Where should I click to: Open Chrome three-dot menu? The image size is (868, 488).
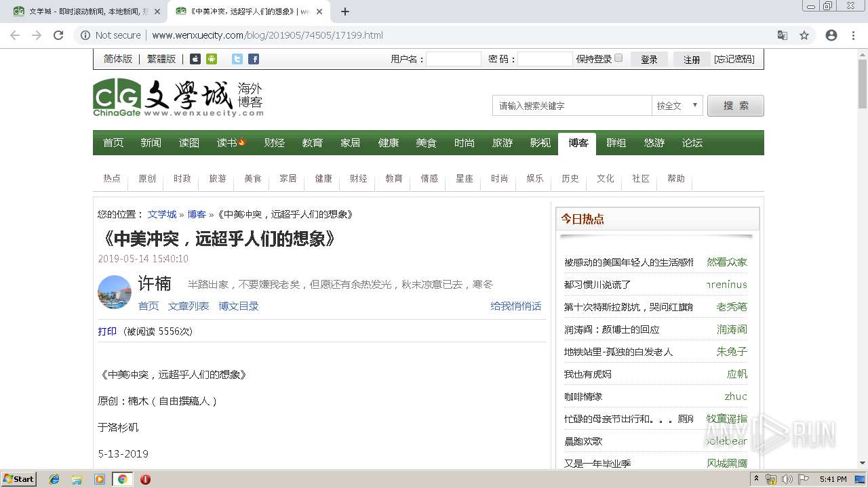tap(853, 35)
